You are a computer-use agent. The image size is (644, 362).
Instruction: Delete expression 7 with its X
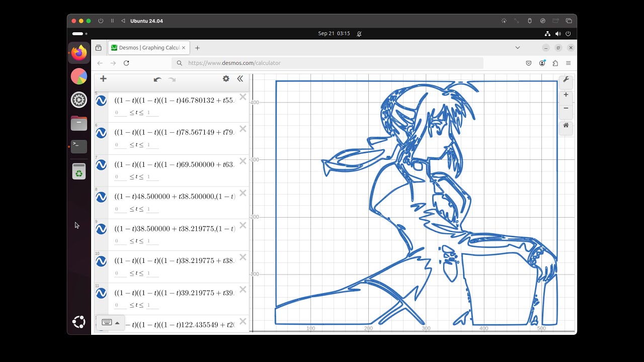[x=243, y=161]
